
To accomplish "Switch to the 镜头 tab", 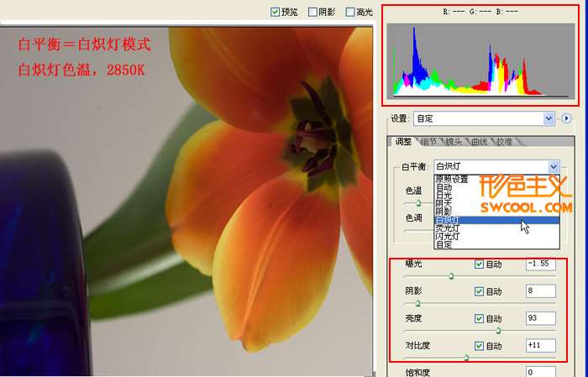I will [x=453, y=142].
